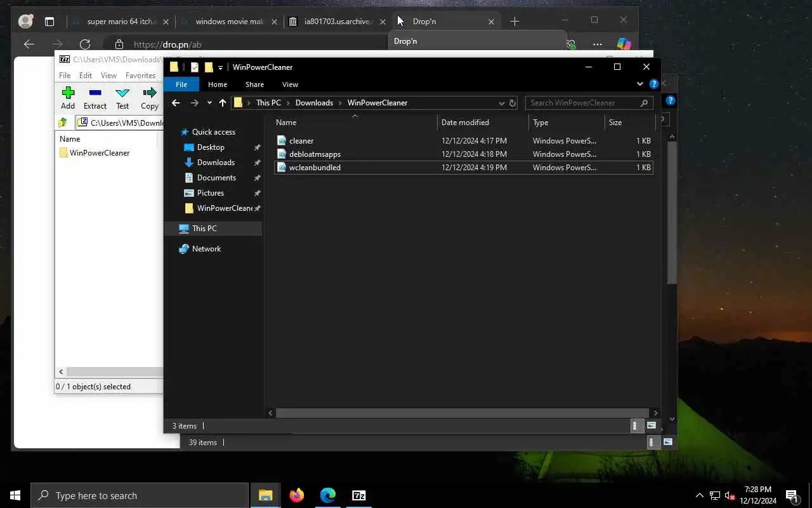Switch to ia801703.us.archive browser tab
Image resolution: width=812 pixels, height=508 pixels.
(x=338, y=22)
